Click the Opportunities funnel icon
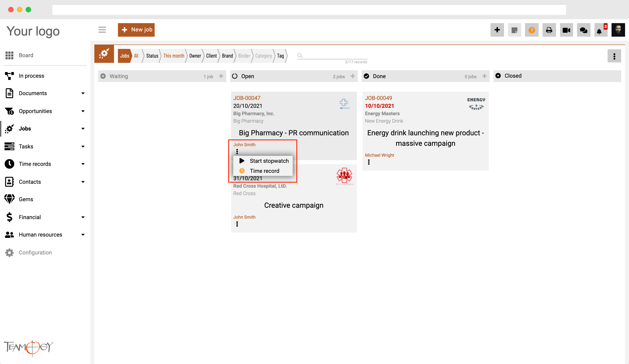This screenshot has width=629, height=364. point(9,111)
